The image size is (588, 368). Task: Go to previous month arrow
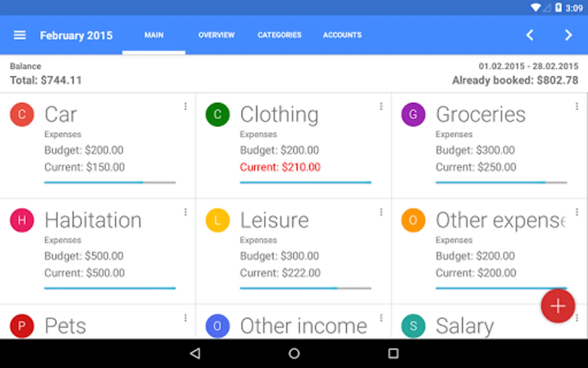tap(530, 35)
